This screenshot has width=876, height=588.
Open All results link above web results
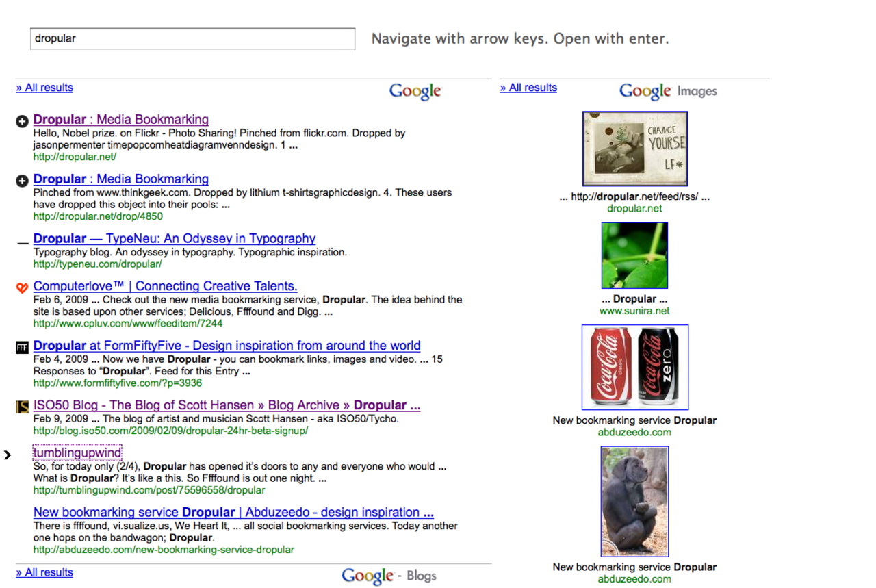(x=44, y=88)
